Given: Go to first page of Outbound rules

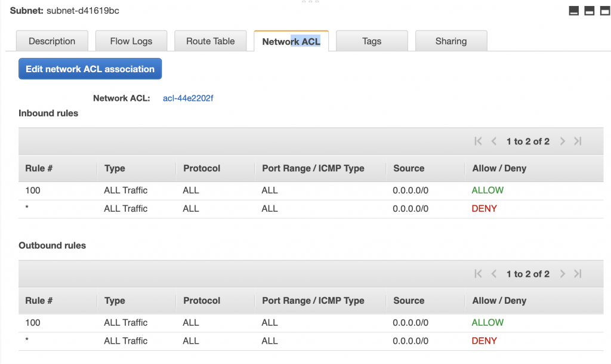Looking at the screenshot, I should tap(478, 273).
